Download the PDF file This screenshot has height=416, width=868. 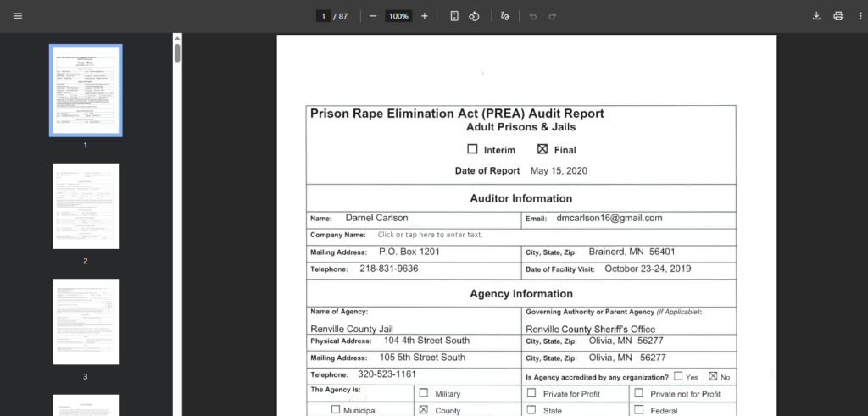tap(816, 16)
